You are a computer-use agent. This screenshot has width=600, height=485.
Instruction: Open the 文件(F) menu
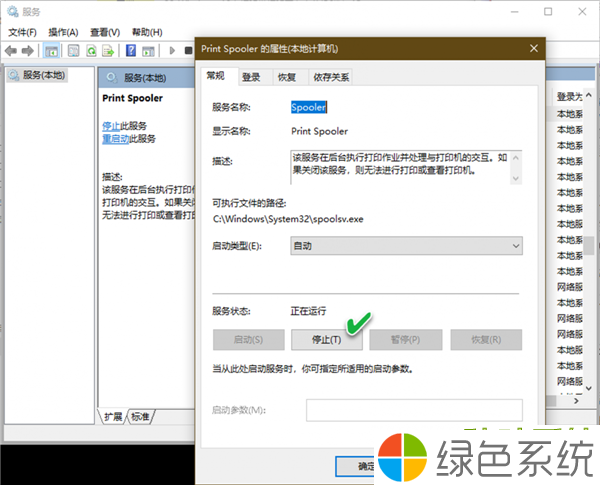click(22, 32)
